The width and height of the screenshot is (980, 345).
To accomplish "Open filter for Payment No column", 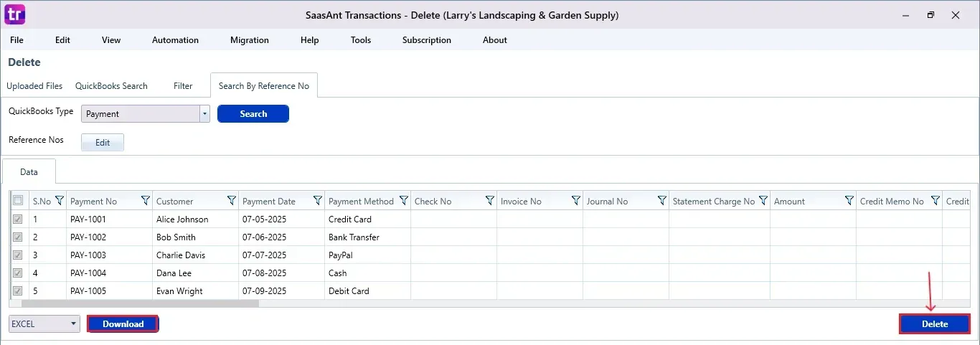I will 146,201.
